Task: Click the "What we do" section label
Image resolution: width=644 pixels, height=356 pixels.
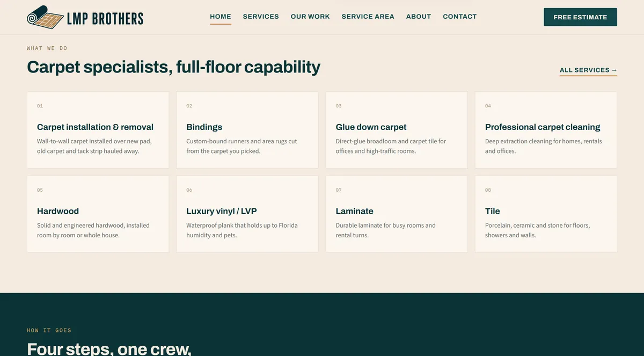Action: (47, 48)
